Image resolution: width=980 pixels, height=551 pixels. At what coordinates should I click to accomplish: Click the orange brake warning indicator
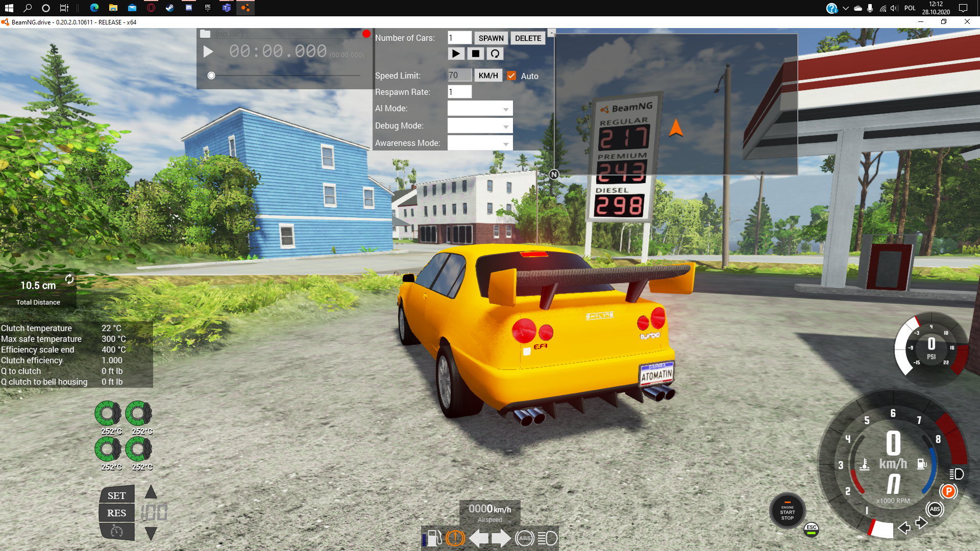pyautogui.click(x=455, y=538)
